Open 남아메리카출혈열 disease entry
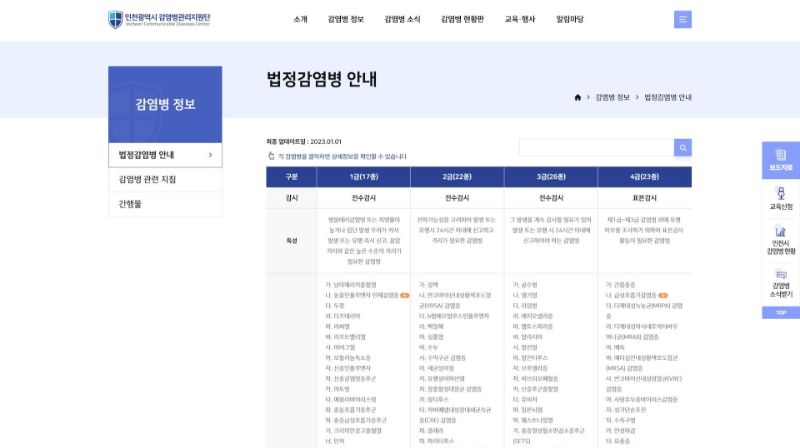The image size is (800, 448). point(351,285)
